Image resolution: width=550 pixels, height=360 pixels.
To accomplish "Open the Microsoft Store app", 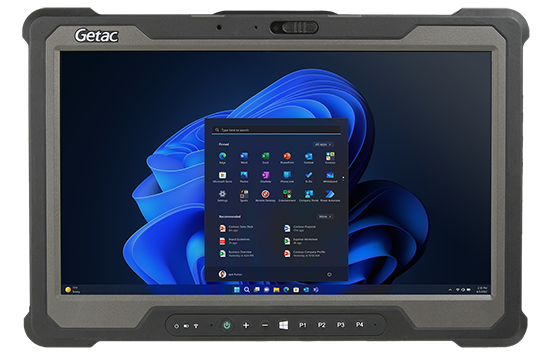I will (222, 176).
